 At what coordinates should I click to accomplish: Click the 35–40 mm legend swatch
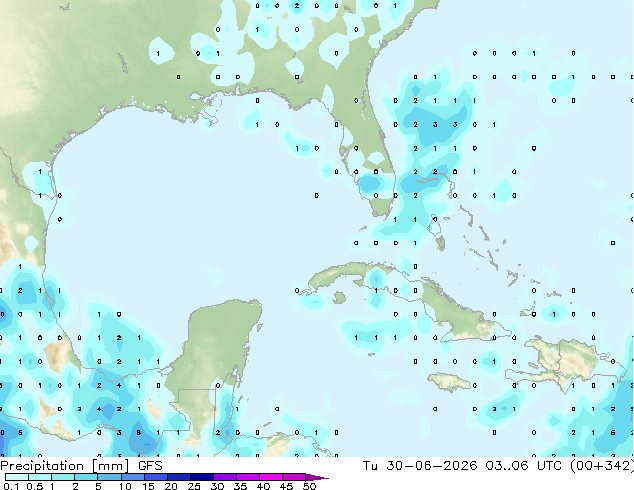[x=248, y=477]
